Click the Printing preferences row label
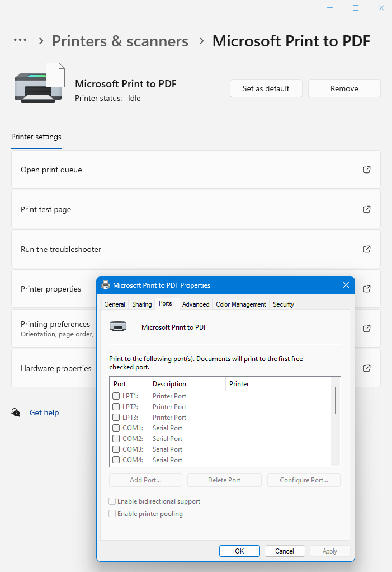 tap(55, 324)
